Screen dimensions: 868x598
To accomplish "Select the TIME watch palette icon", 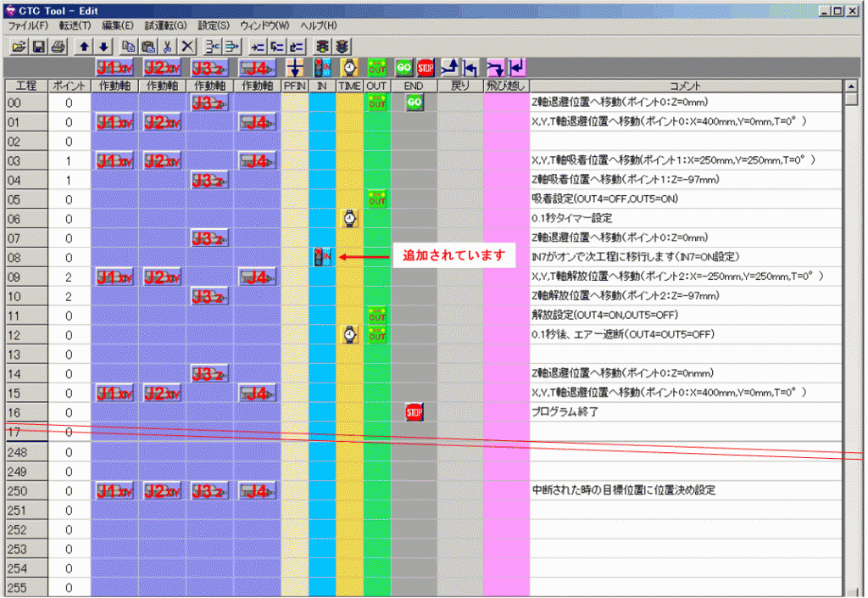I will pos(349,68).
